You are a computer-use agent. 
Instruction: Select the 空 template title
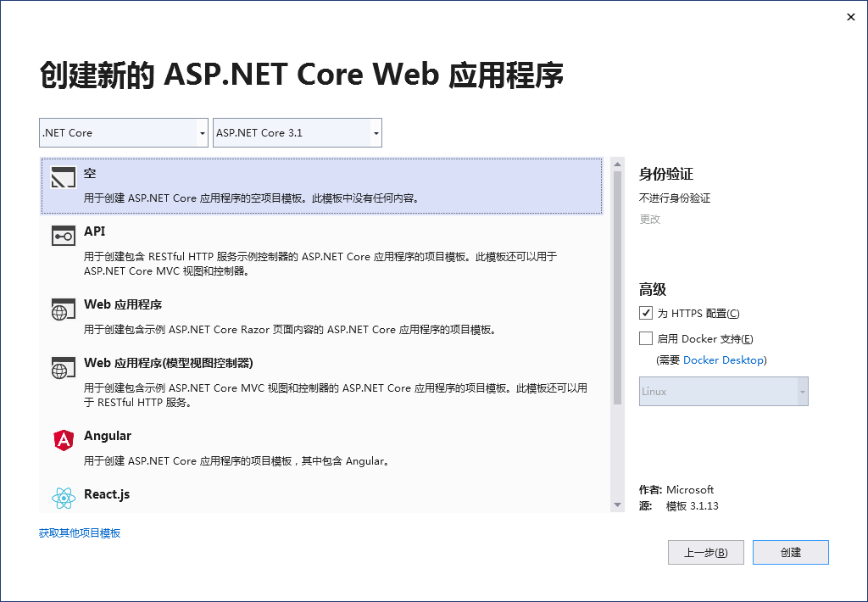pos(90,173)
